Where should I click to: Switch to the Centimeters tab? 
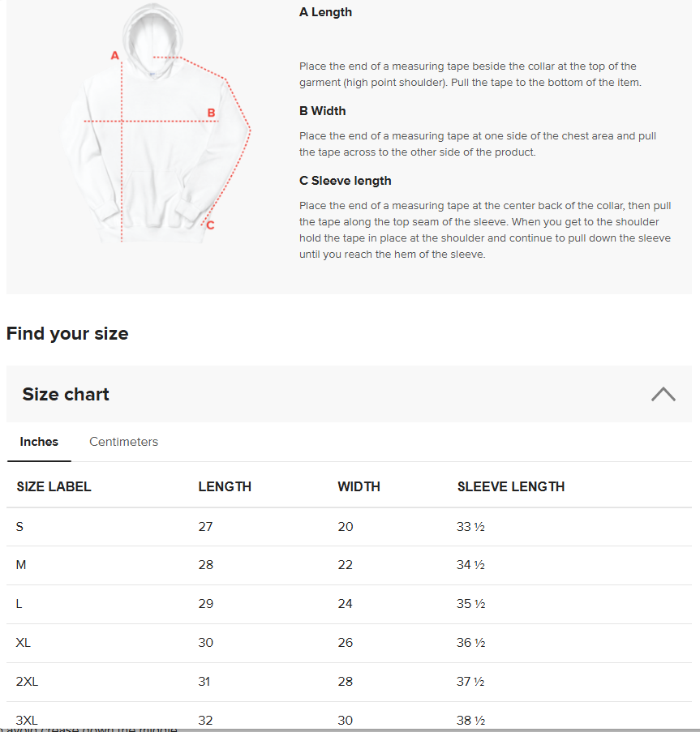click(124, 442)
